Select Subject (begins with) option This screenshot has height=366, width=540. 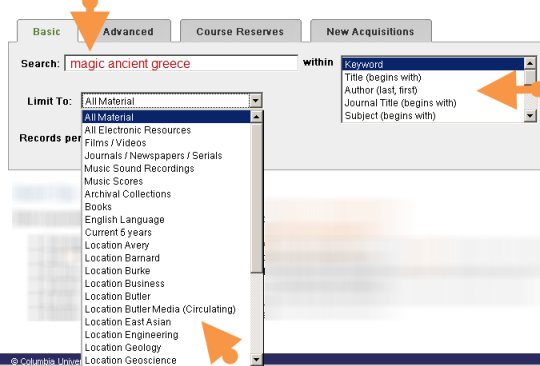pyautogui.click(x=433, y=116)
